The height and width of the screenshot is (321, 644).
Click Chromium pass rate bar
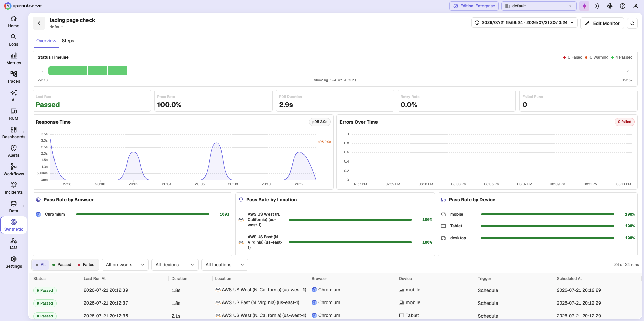(x=143, y=214)
